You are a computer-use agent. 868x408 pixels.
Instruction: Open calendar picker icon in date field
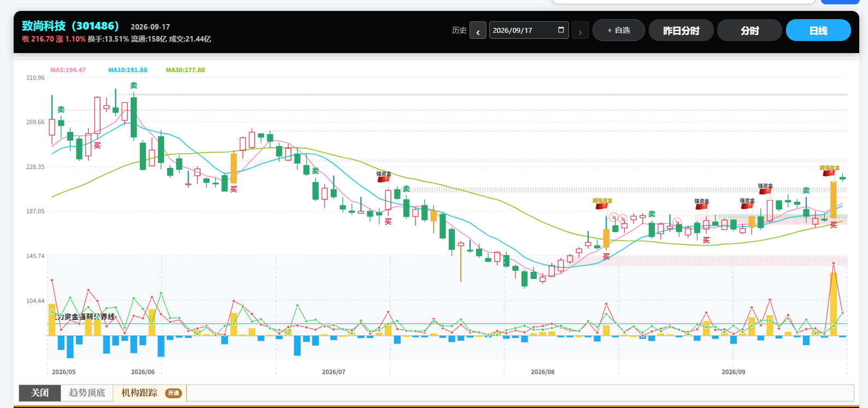[x=561, y=30]
